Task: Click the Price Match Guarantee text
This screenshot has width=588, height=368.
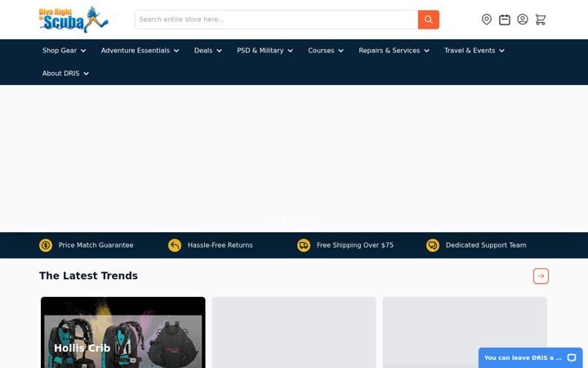Action: tap(96, 245)
